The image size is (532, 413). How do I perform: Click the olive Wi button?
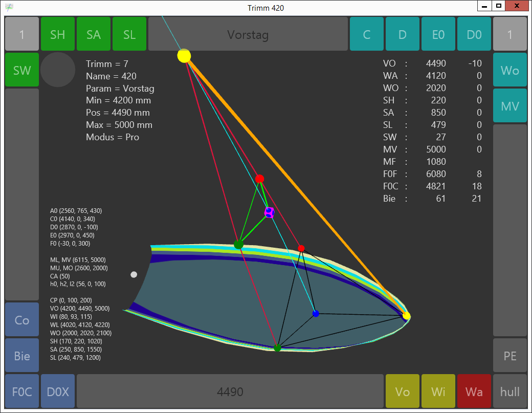click(438, 392)
